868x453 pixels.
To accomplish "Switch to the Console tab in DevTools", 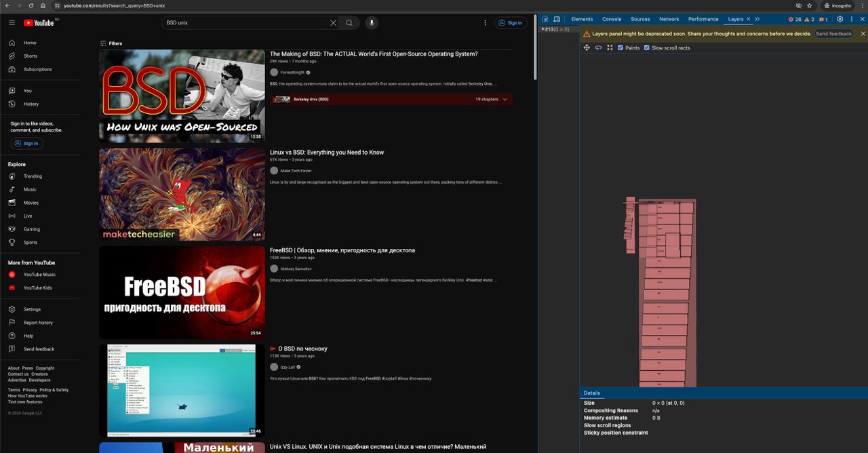I will point(612,19).
